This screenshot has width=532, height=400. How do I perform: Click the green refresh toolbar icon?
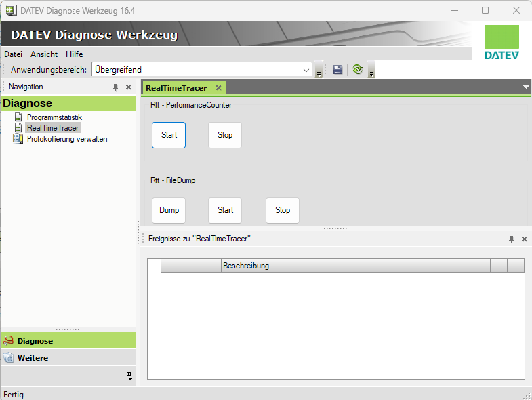(x=357, y=70)
